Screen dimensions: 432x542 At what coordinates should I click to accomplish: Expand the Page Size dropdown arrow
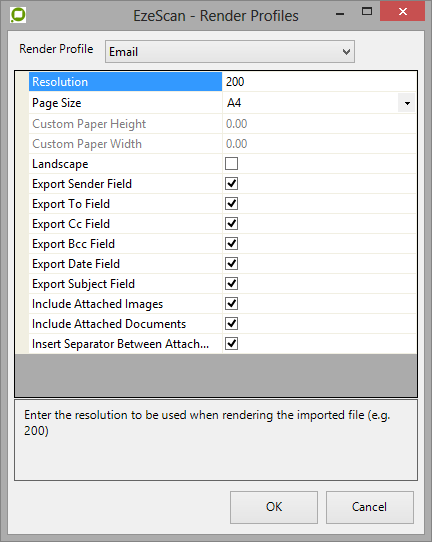407,103
